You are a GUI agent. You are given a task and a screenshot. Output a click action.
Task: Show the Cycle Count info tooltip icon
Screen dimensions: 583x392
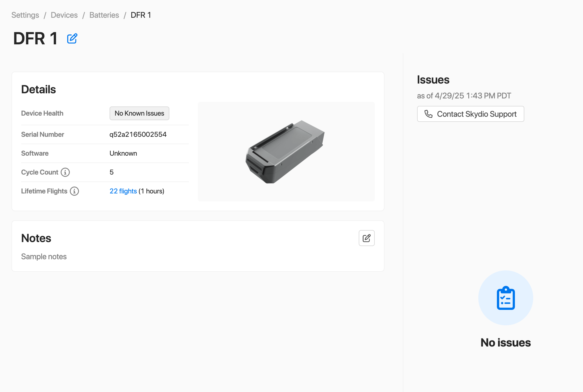point(65,172)
